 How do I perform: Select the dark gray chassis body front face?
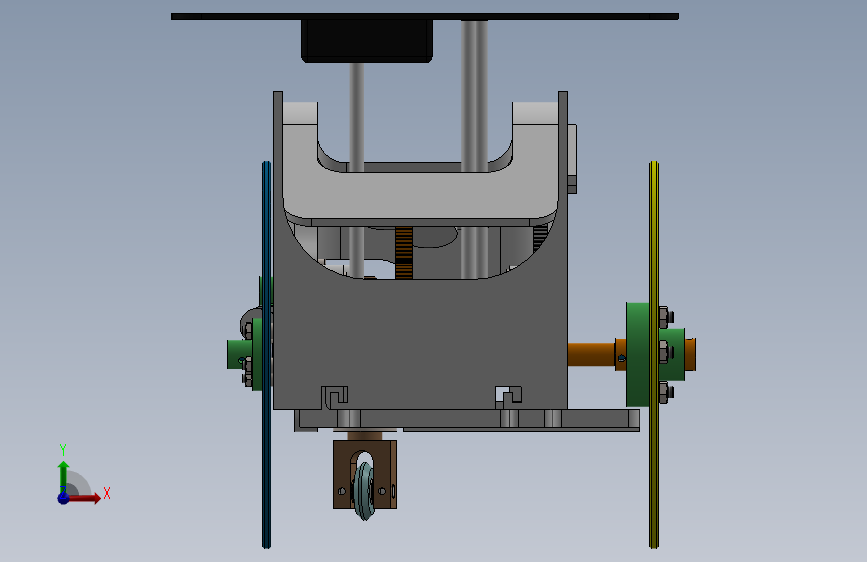click(420, 343)
